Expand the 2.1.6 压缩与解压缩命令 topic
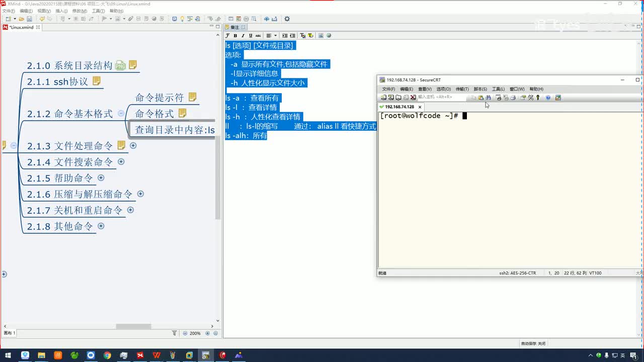The image size is (644, 362). [x=140, y=194]
